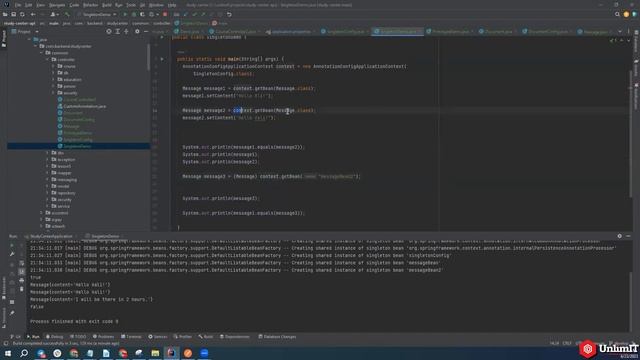Open the Problems tool window button
Screen dimensions: 640x360
coord(104,337)
